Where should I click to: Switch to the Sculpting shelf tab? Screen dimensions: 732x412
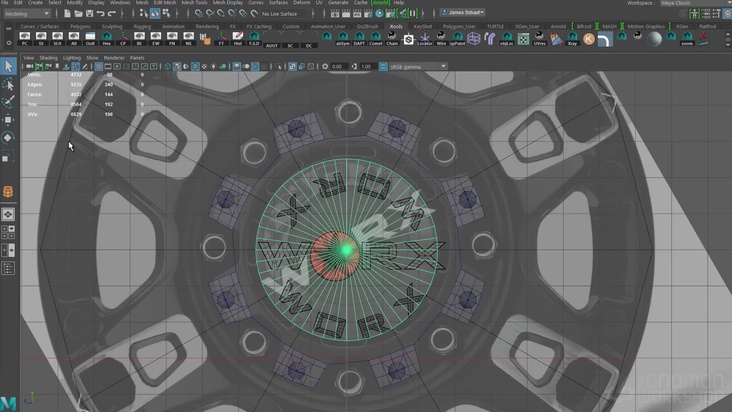pyautogui.click(x=113, y=25)
